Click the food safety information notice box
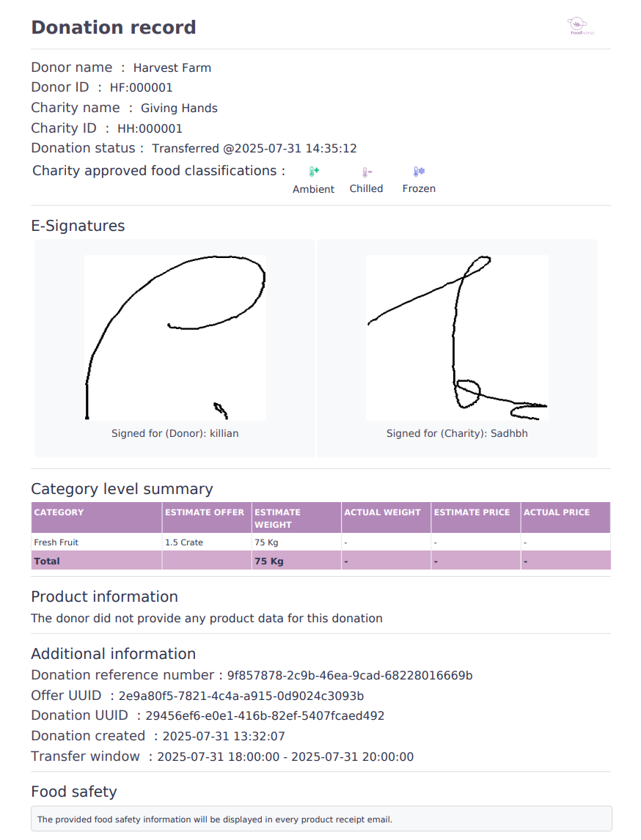The width and height of the screenshot is (641, 840). point(321,819)
